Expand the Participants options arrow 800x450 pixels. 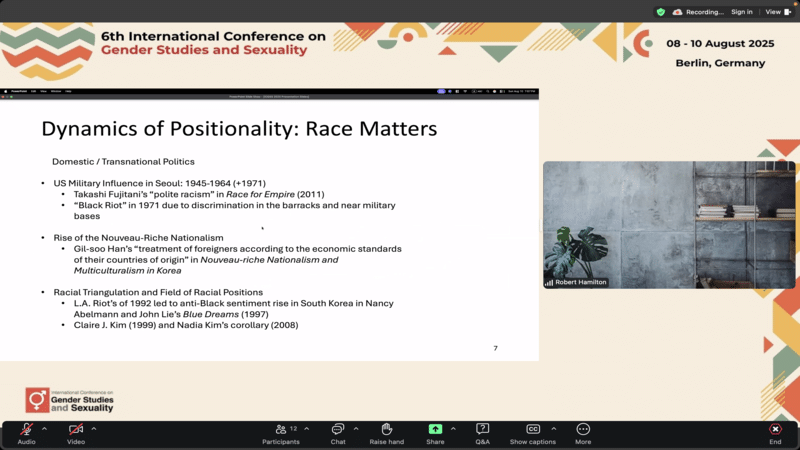307,428
